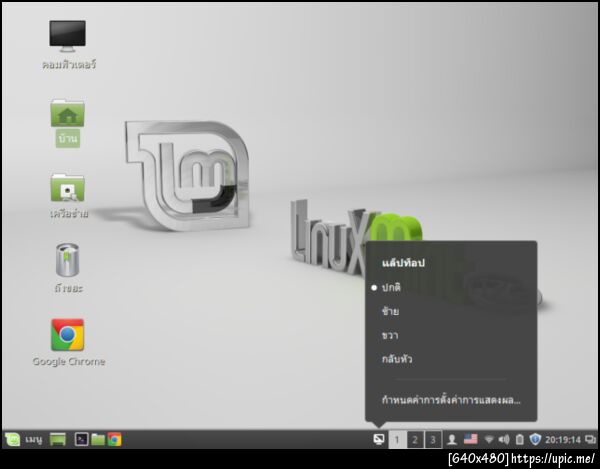600x469 pixels.
Task: Switch to workspace 2
Action: (415, 440)
